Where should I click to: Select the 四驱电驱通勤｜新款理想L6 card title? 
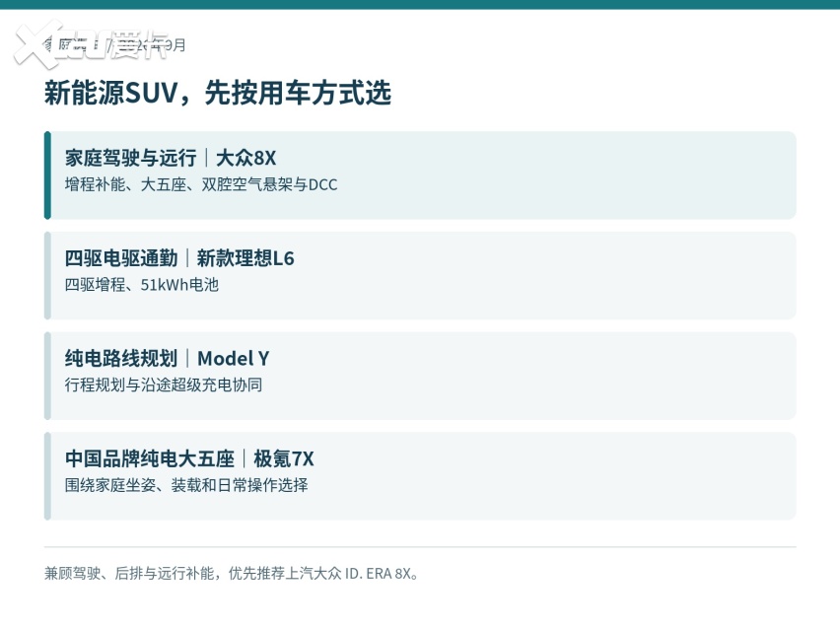click(179, 258)
